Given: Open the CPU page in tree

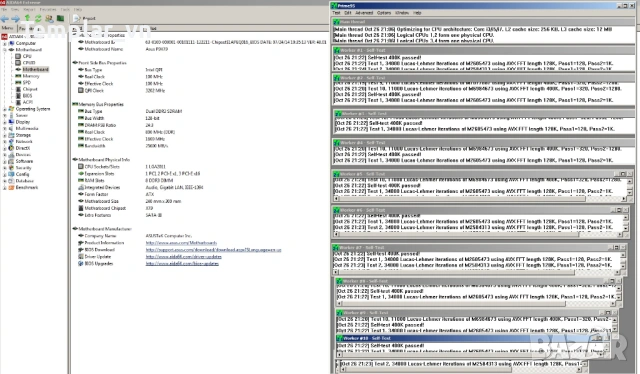Looking at the screenshot, I should (x=27, y=56).
